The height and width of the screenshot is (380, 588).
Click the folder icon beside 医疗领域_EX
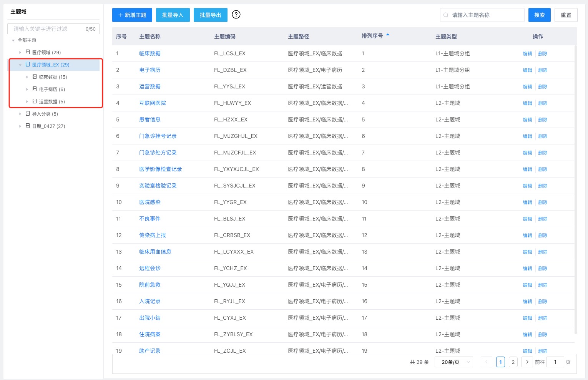click(28, 65)
